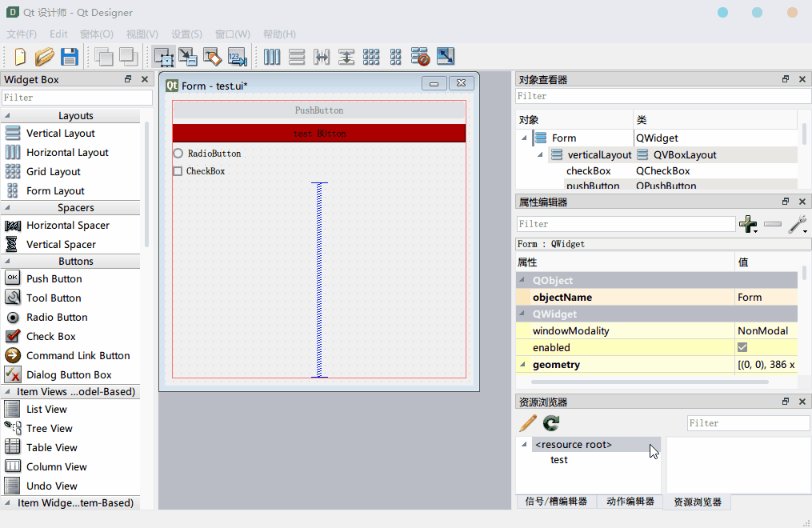This screenshot has height=528, width=812.
Task: Select the Edit Signals/Slots mode icon
Action: coord(188,57)
